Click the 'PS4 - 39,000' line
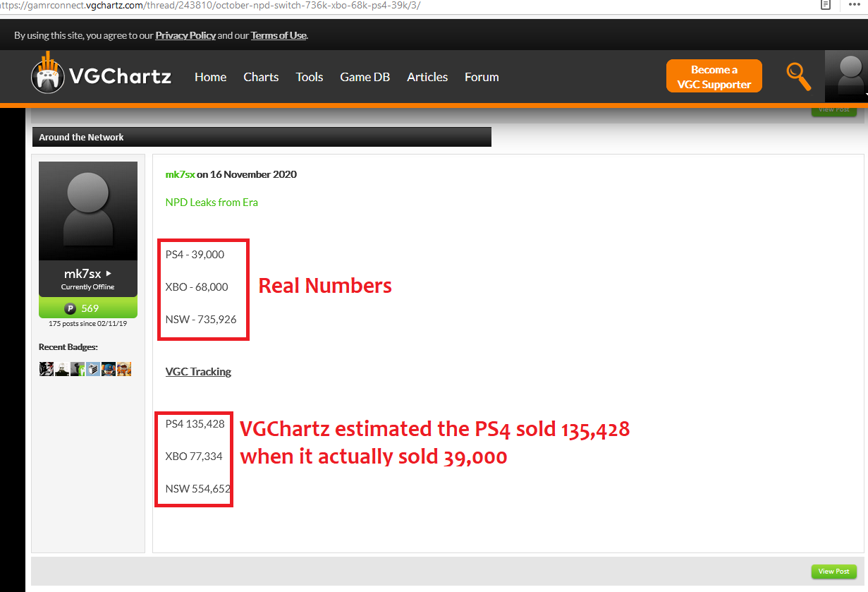 coord(195,254)
